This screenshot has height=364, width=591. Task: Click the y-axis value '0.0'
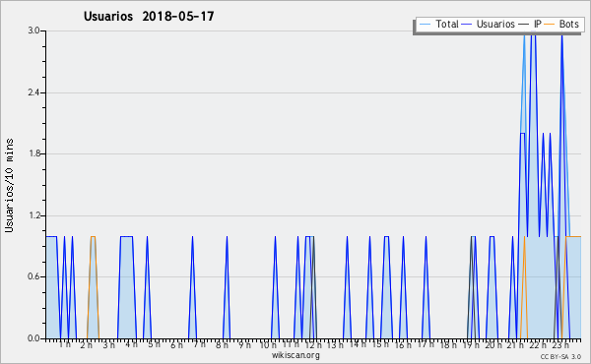pyautogui.click(x=33, y=338)
